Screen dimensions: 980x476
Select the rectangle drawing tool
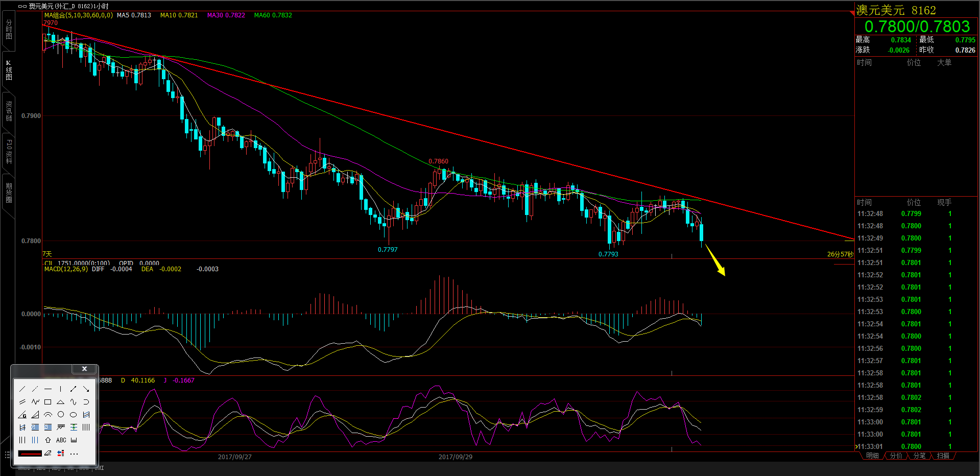[x=48, y=402]
